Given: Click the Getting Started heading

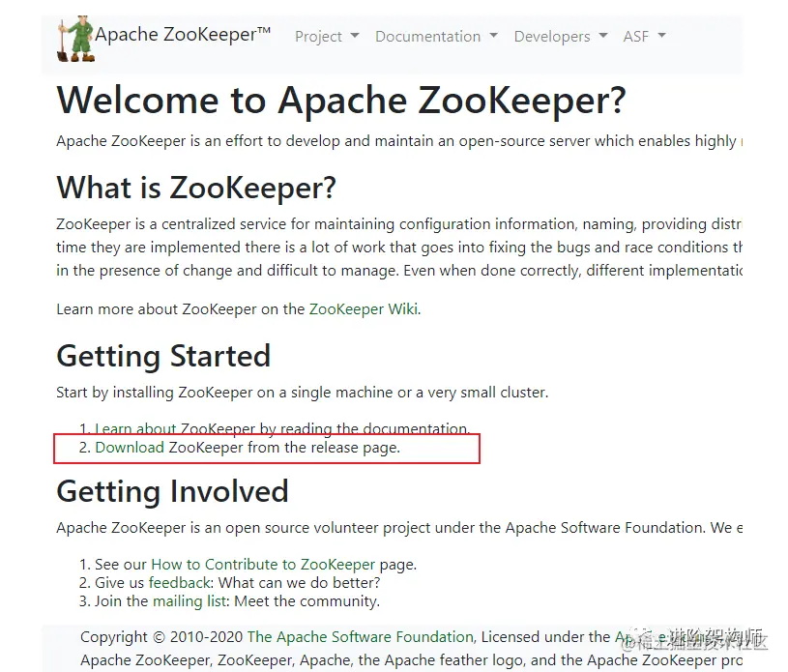Looking at the screenshot, I should [x=163, y=357].
